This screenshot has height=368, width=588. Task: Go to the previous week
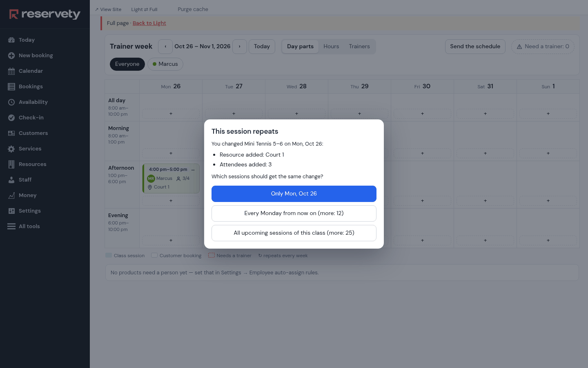click(x=165, y=47)
